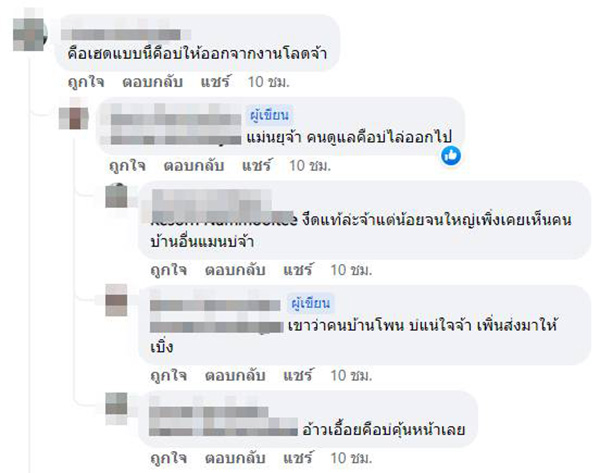The height and width of the screenshot is (473, 600).
Task: Click ถูกใจ under the two-line reply without a ผู้เขียน badge
Action: coord(169,270)
